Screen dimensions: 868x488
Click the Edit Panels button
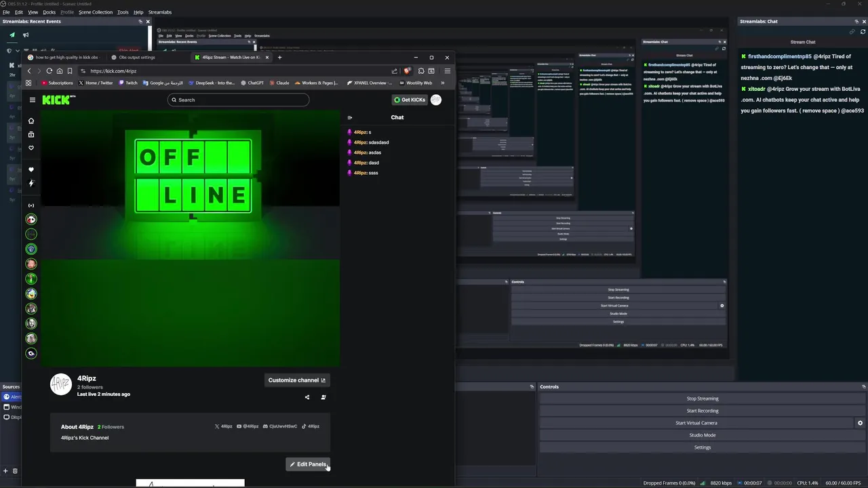[308, 464]
